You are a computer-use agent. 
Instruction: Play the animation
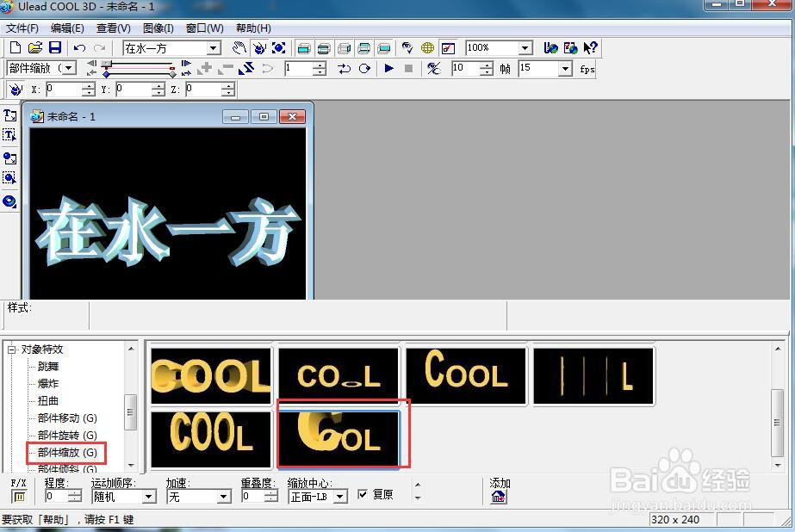(x=388, y=68)
